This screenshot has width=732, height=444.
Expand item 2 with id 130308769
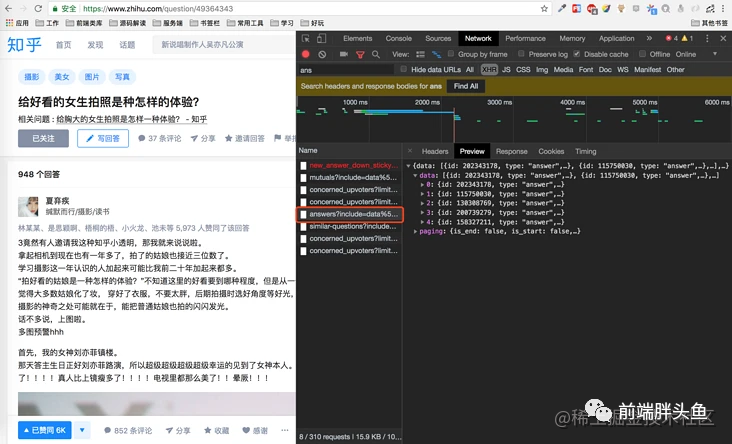(x=422, y=203)
